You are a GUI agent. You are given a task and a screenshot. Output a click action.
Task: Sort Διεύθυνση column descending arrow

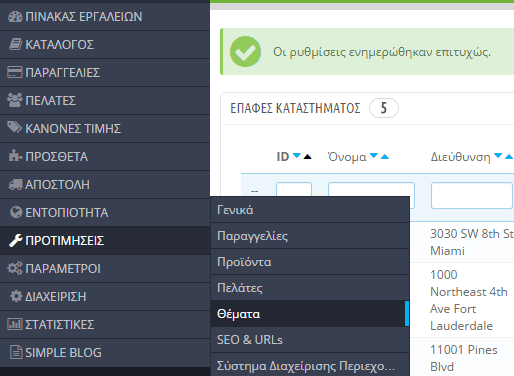498,156
